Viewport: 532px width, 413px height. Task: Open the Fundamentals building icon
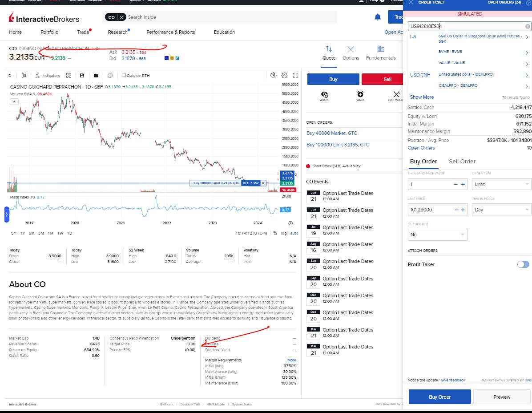pyautogui.click(x=381, y=49)
